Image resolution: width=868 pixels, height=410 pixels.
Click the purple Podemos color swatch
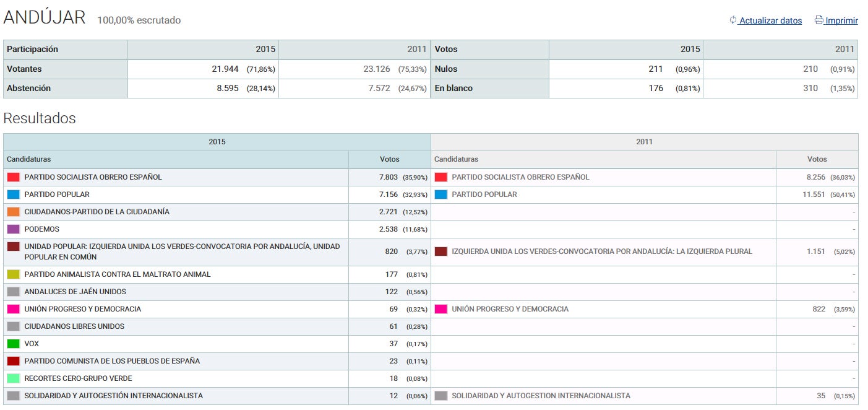click(14, 229)
